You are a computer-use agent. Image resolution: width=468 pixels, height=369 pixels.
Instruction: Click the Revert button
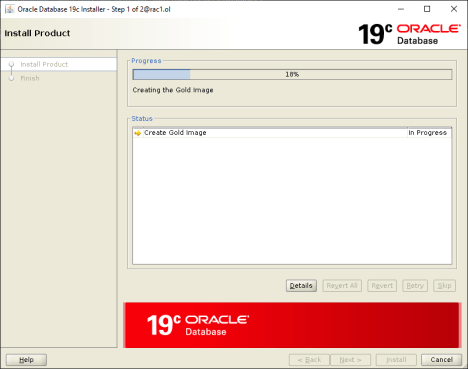tap(382, 286)
